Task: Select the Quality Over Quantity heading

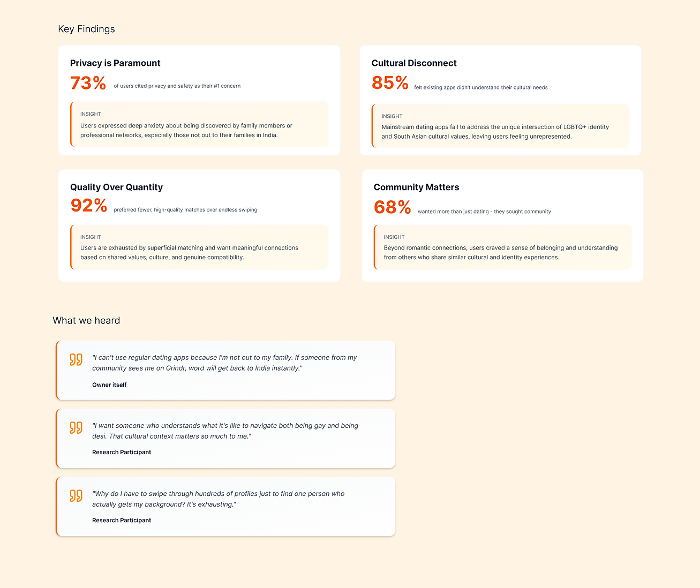Action: point(116,187)
